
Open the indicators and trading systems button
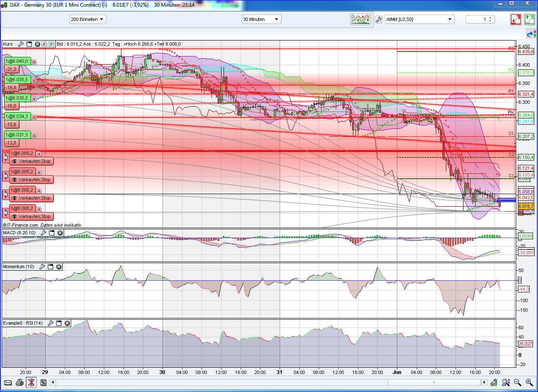(x=361, y=19)
